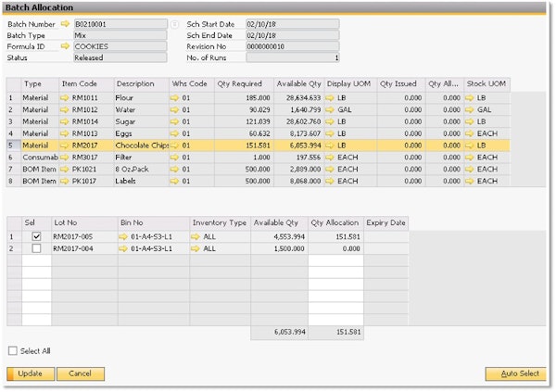This screenshot has height=392, width=556.
Task: Check the Sel box for lot RM2017-004
Action: tap(36, 248)
